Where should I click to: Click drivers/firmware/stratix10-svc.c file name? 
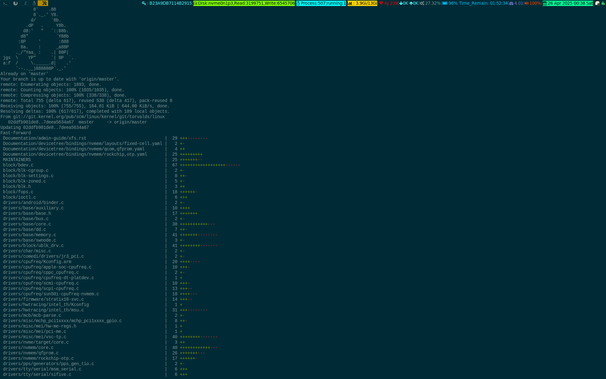(x=43, y=299)
